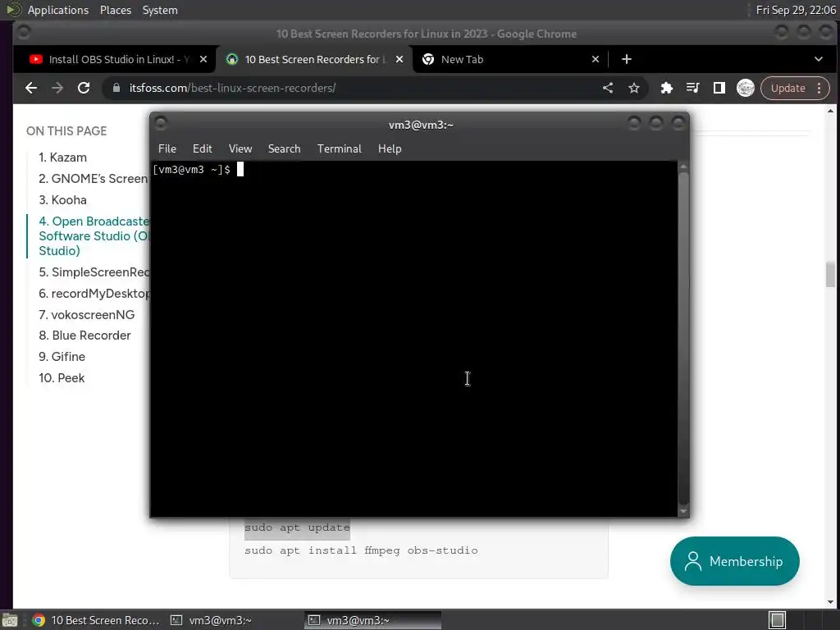Bookmark page with star icon
Image resolution: width=840 pixels, height=630 pixels.
point(634,88)
